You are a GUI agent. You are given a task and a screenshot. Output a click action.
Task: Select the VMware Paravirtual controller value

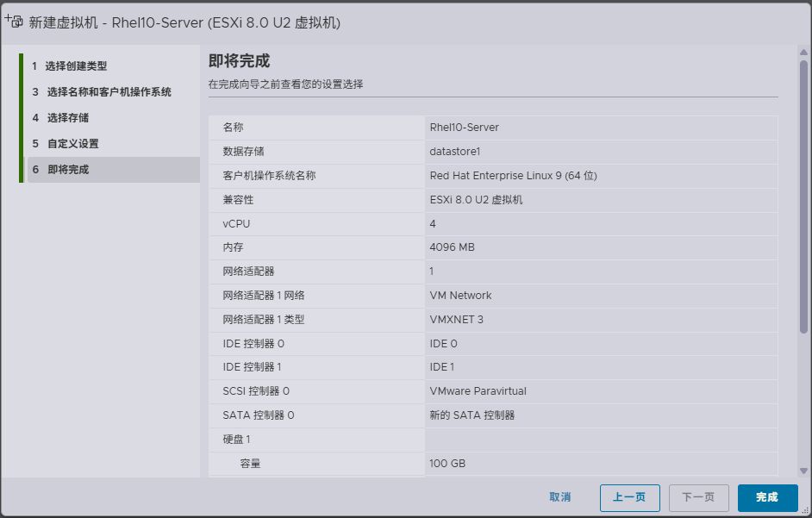pos(478,391)
